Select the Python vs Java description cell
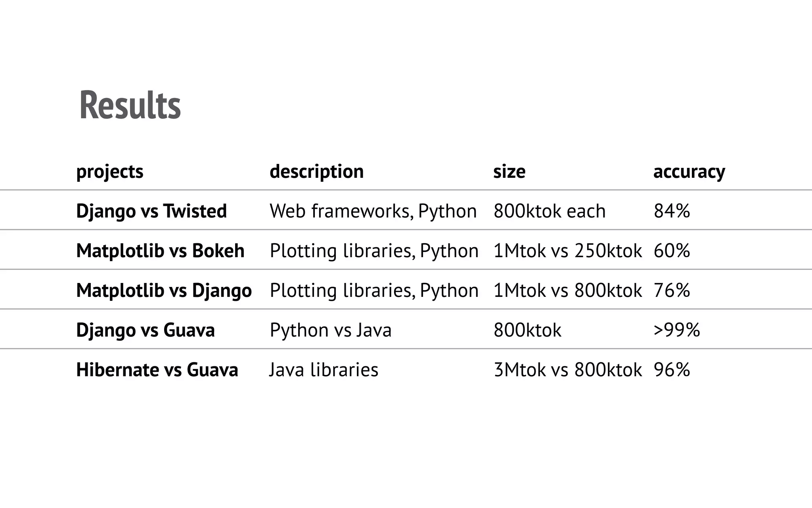 click(331, 330)
